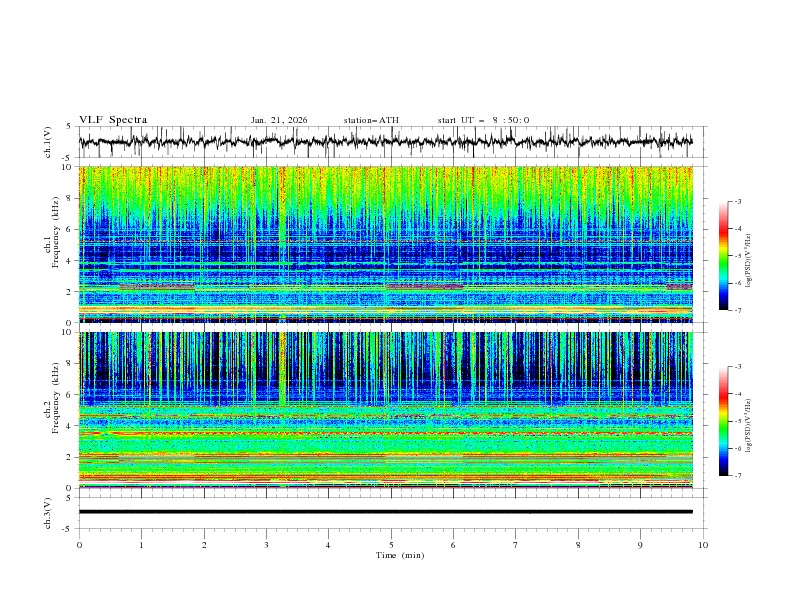Click the "-7" value on ch.2 colorbar
This screenshot has width=792, height=612.
tap(737, 475)
